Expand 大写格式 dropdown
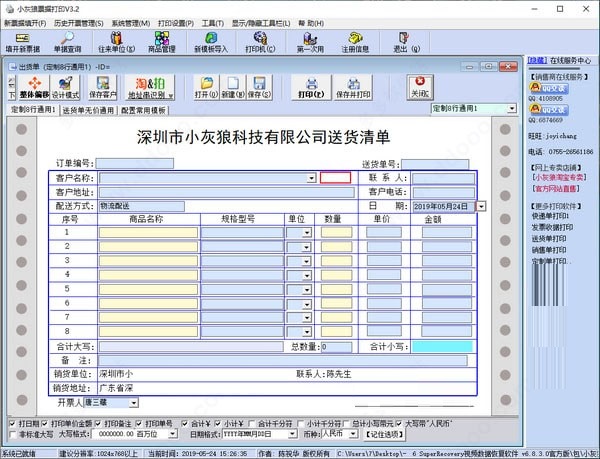 [x=173, y=434]
